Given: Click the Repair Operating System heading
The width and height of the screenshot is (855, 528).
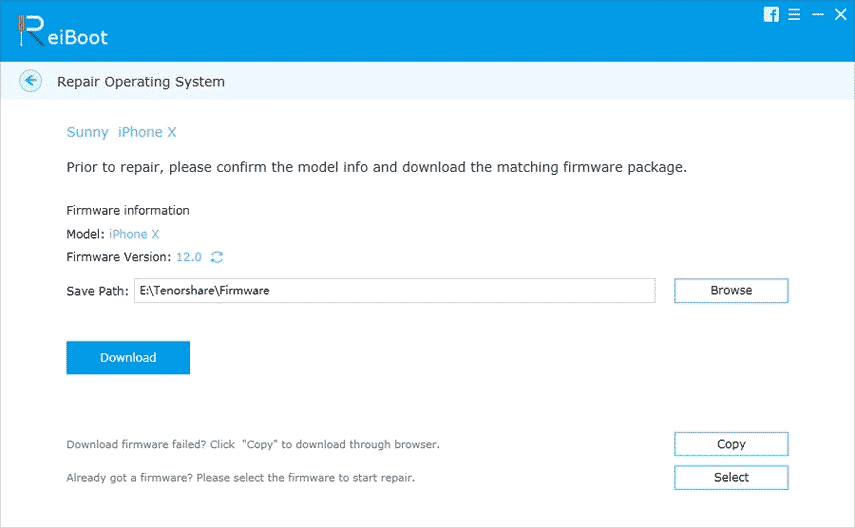Looking at the screenshot, I should [141, 81].
